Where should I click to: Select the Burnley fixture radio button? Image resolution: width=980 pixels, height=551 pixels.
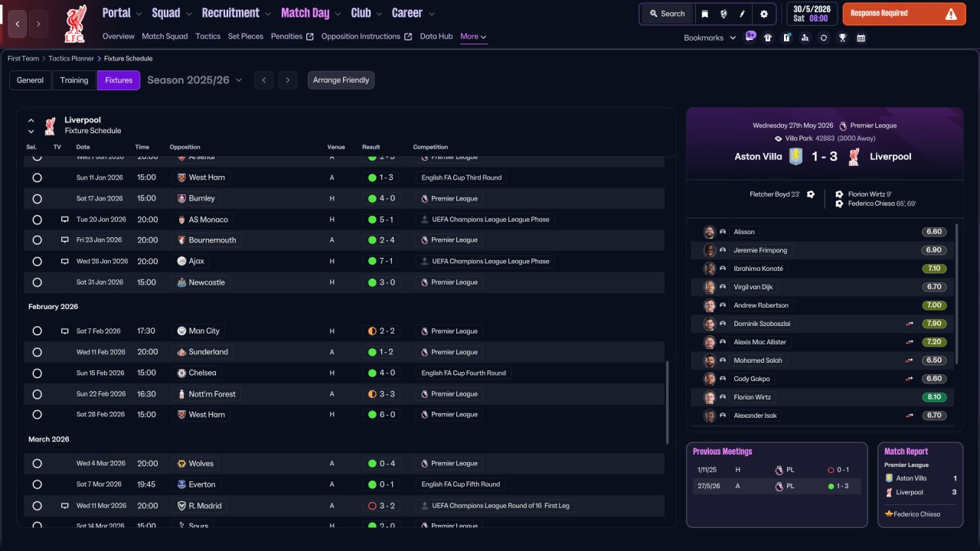(37, 198)
